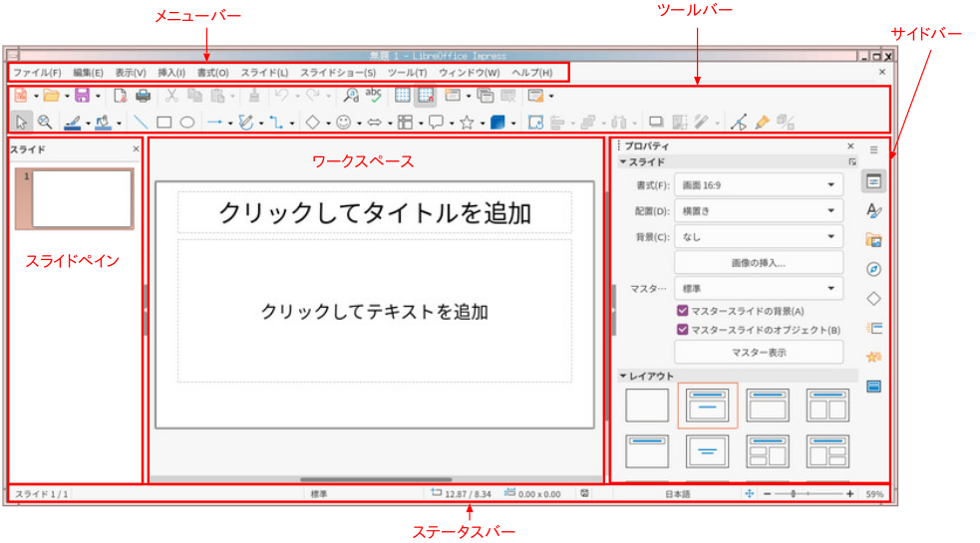Toggle the Display Grid icon
The image size is (980, 543).
pyautogui.click(x=403, y=96)
